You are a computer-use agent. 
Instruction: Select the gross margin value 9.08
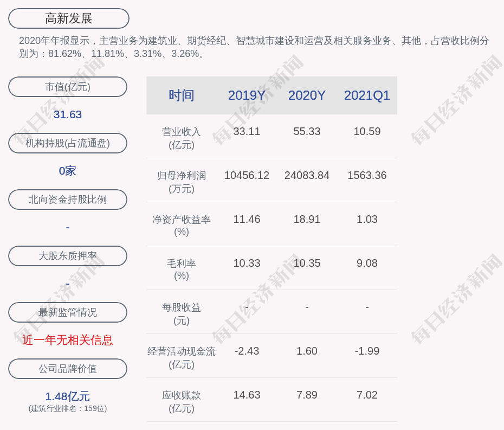tap(367, 263)
